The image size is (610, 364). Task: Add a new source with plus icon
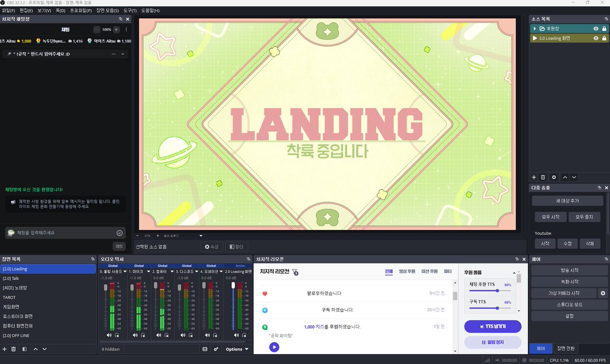click(534, 177)
